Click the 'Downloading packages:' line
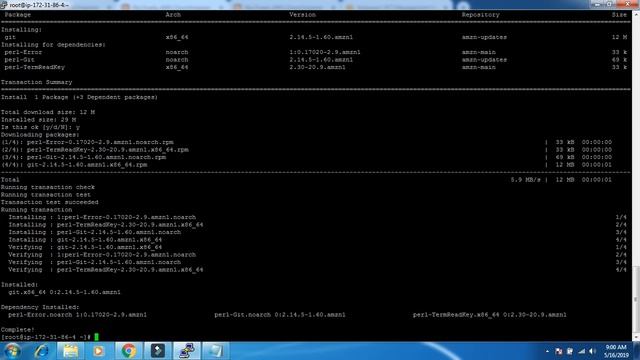This screenshot has width=640, height=360. coord(40,134)
